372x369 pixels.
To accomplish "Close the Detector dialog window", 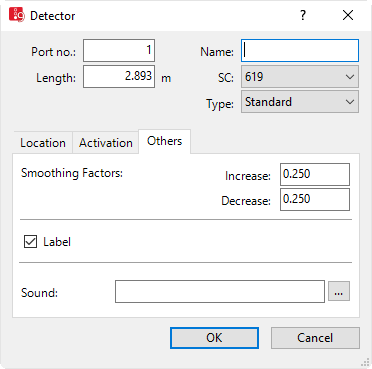I will pos(348,15).
